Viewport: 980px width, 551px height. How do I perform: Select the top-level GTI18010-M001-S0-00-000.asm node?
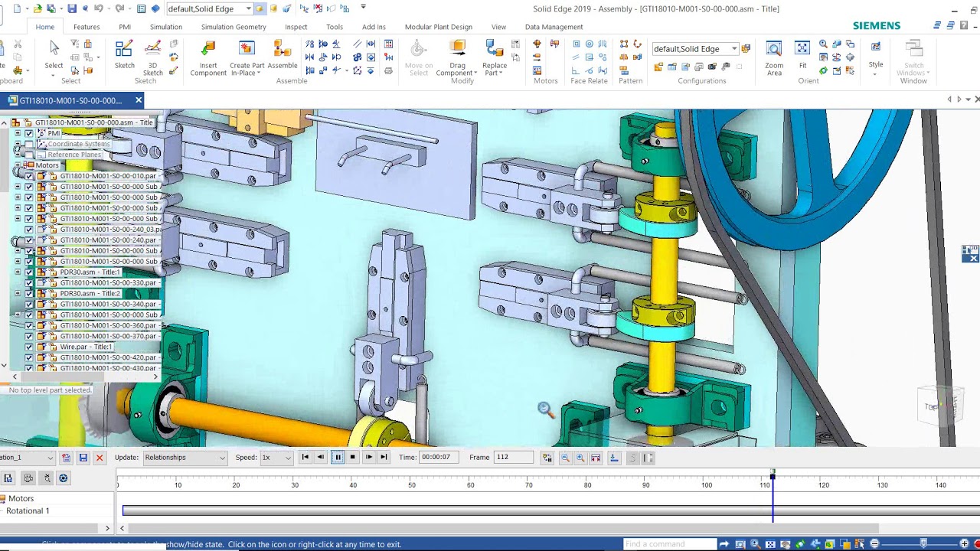(x=93, y=122)
